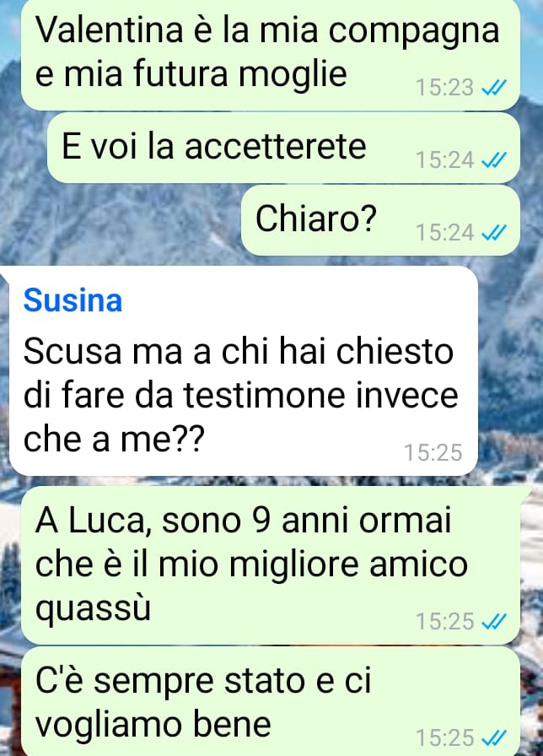Image resolution: width=543 pixels, height=756 pixels.
Task: Tap the text 'che a me??' in Susina's bubble
Action: (114, 440)
